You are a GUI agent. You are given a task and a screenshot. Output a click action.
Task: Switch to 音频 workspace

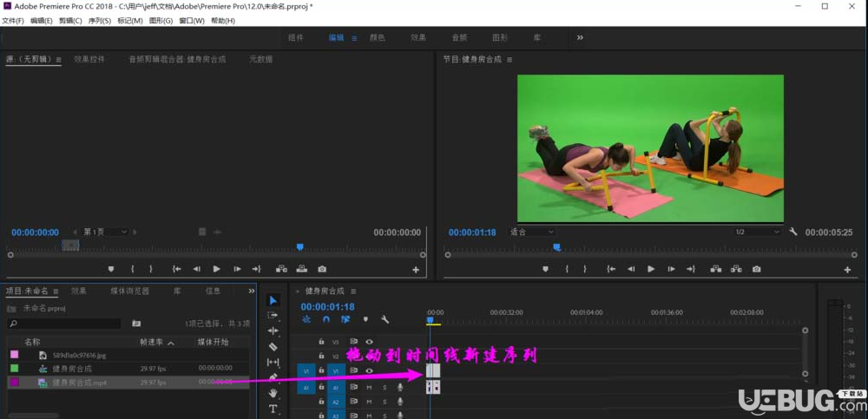(459, 37)
